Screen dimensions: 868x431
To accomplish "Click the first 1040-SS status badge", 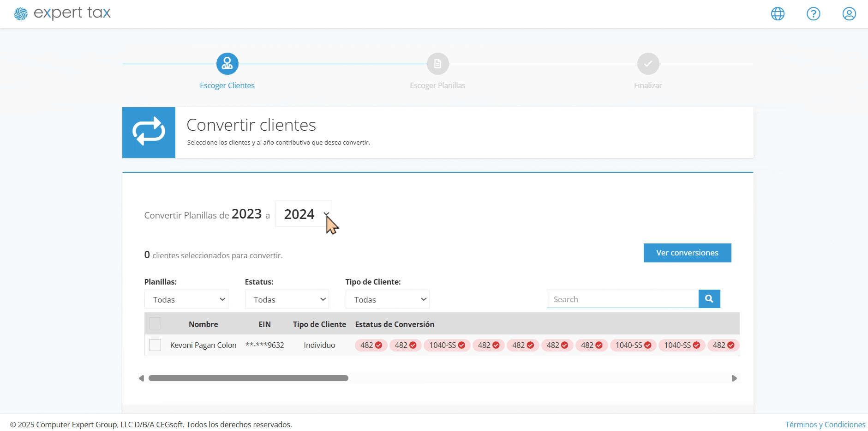I will point(447,345).
